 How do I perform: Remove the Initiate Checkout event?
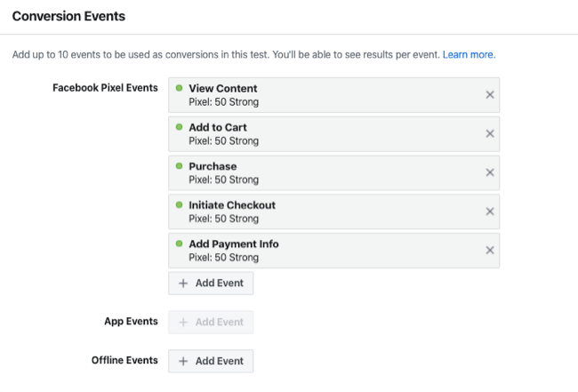490,212
